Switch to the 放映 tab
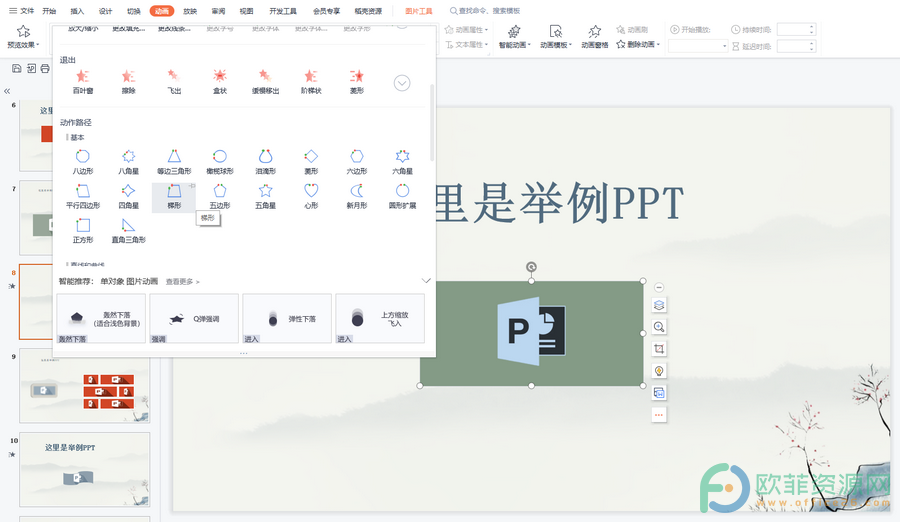Screen dimensions: 900x522 190,11
